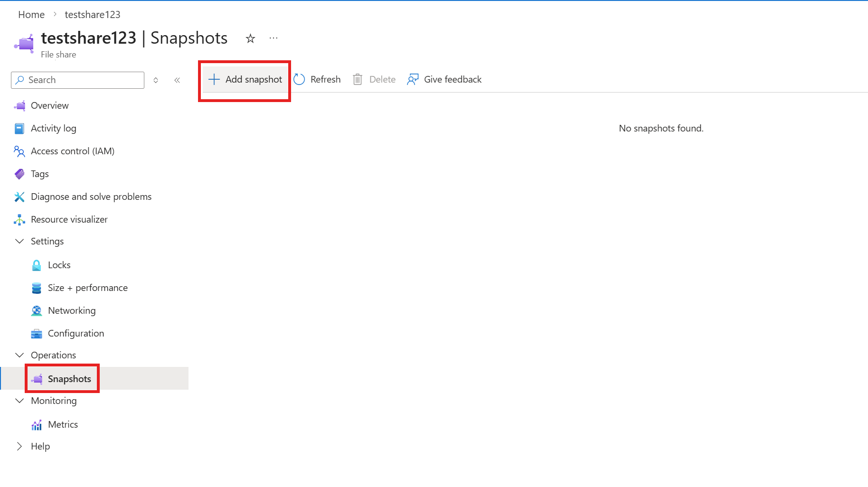Collapse the Settings section
Screen dimensions: 868x487
click(x=19, y=241)
